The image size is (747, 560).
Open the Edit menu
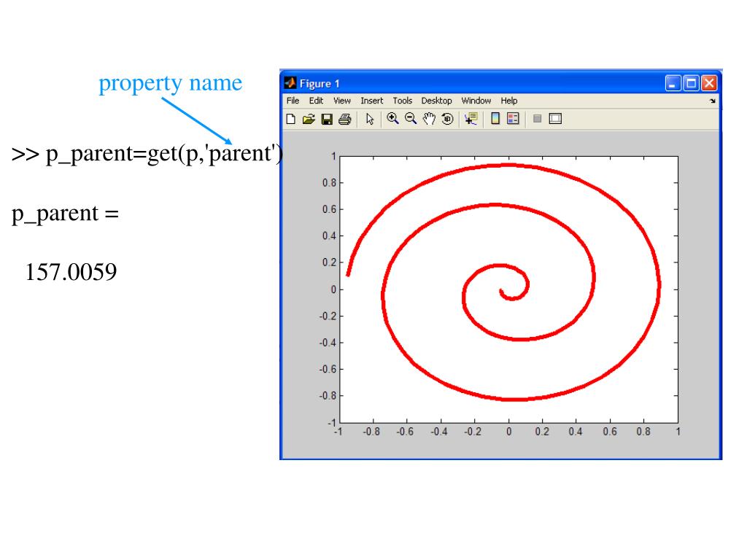point(316,101)
